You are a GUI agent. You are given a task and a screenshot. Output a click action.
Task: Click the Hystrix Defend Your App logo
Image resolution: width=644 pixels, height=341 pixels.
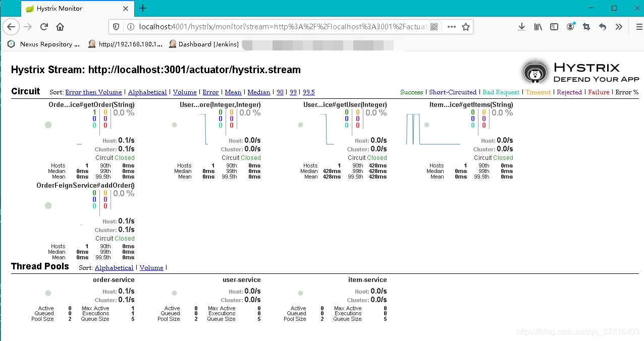pyautogui.click(x=580, y=72)
